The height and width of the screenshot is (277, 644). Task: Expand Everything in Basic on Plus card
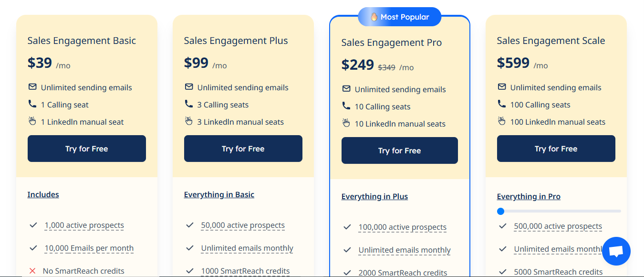point(219,194)
